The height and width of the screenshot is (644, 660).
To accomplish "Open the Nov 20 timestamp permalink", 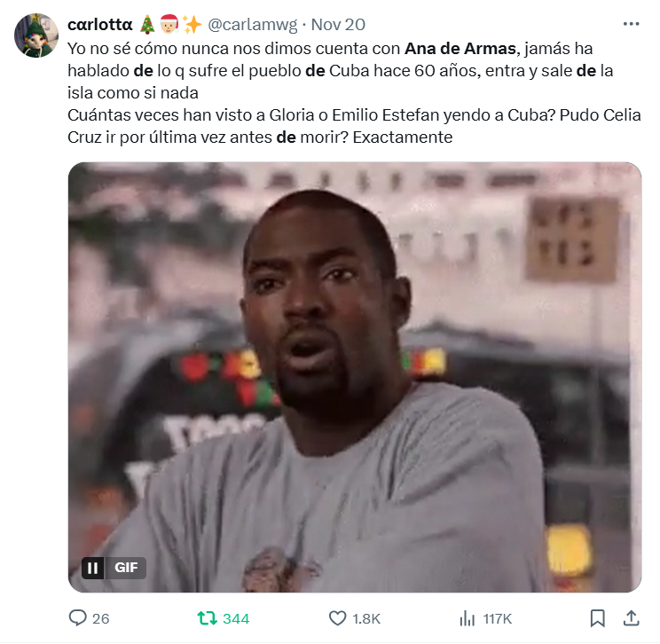I will tap(338, 25).
